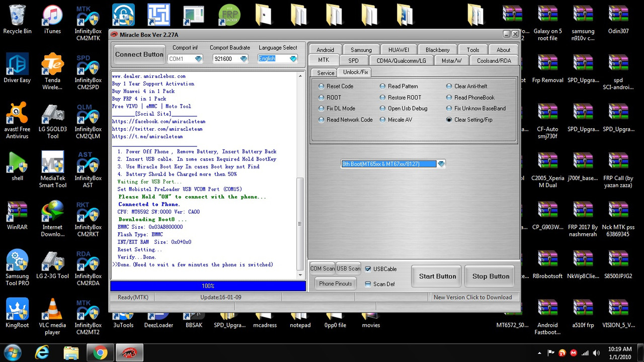The height and width of the screenshot is (362, 644).
Task: Open the Language Select dropdown
Action: click(x=293, y=59)
